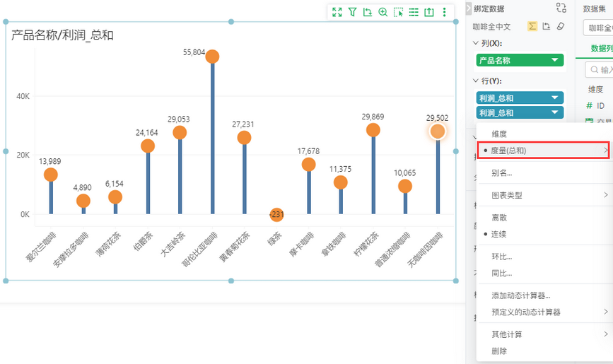Click 添加动态计算器... menu entry
This screenshot has width=613, height=364.
pos(521,295)
